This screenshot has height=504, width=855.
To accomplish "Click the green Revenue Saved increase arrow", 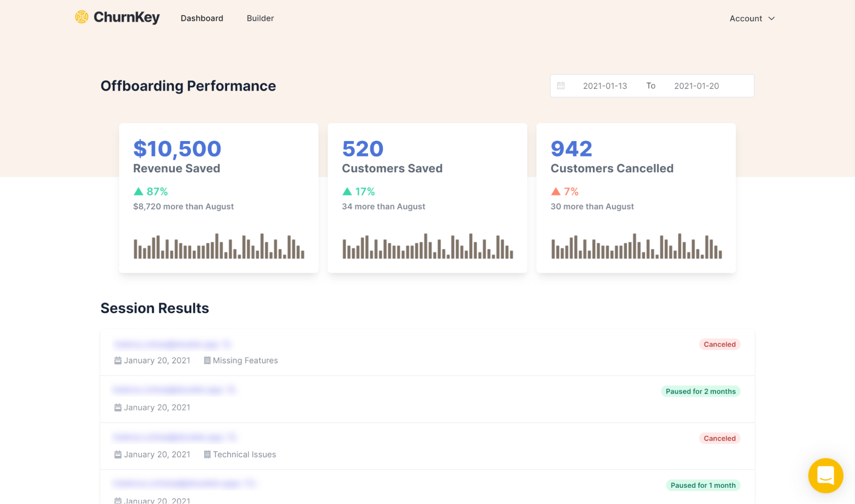I will point(138,192).
